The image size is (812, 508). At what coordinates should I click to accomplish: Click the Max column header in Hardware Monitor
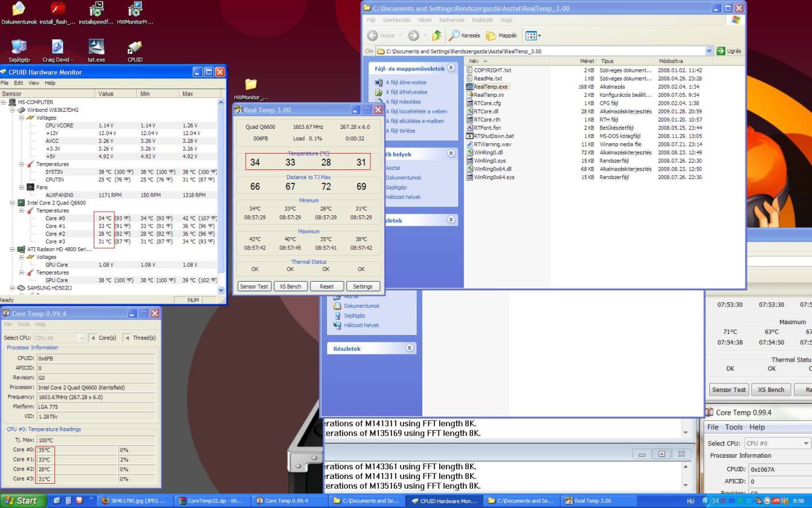click(x=199, y=94)
